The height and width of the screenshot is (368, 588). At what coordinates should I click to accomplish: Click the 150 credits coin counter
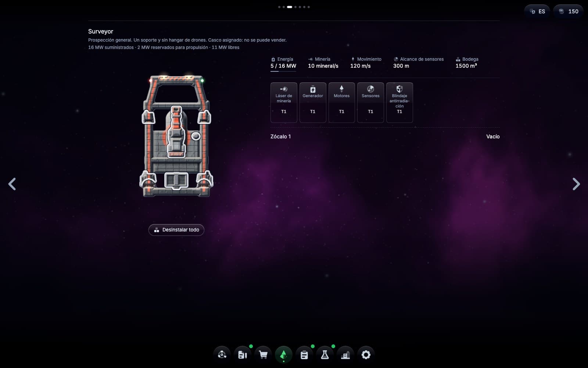pyautogui.click(x=569, y=11)
